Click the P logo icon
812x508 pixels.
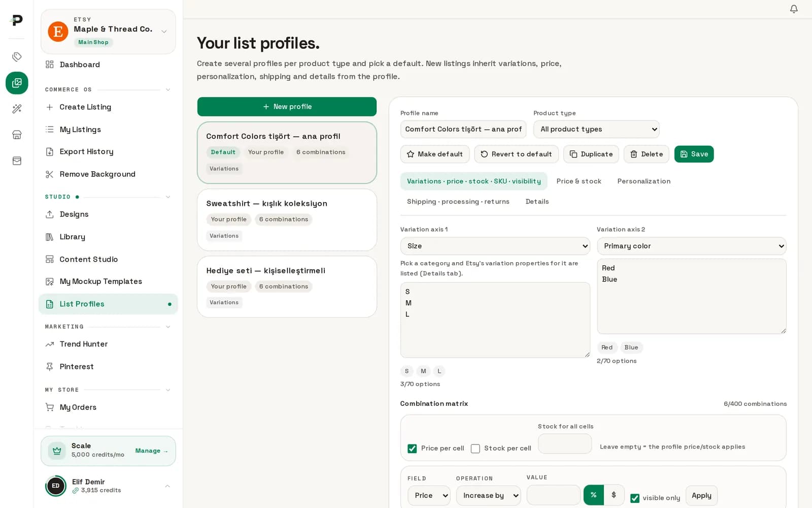tap(17, 20)
